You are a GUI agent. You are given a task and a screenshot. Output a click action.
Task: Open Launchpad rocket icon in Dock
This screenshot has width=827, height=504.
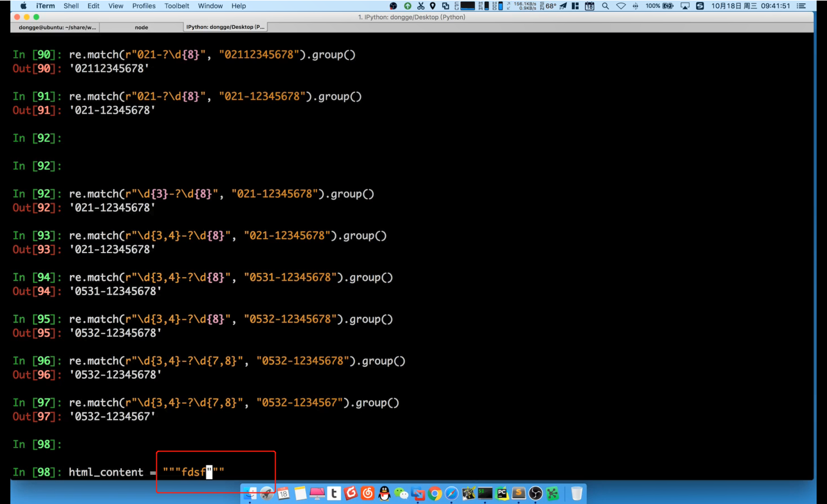click(266, 493)
